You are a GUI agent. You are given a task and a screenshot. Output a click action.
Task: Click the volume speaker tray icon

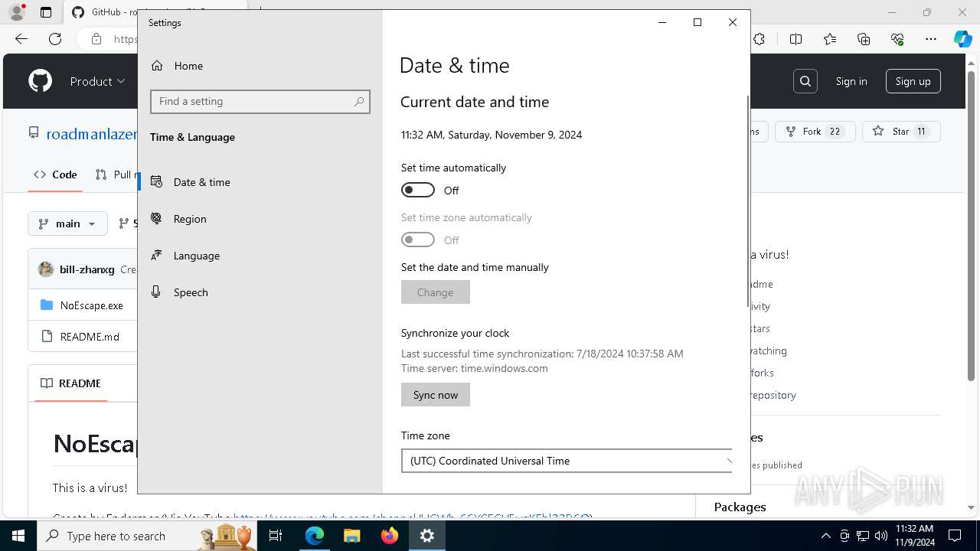[x=880, y=536]
